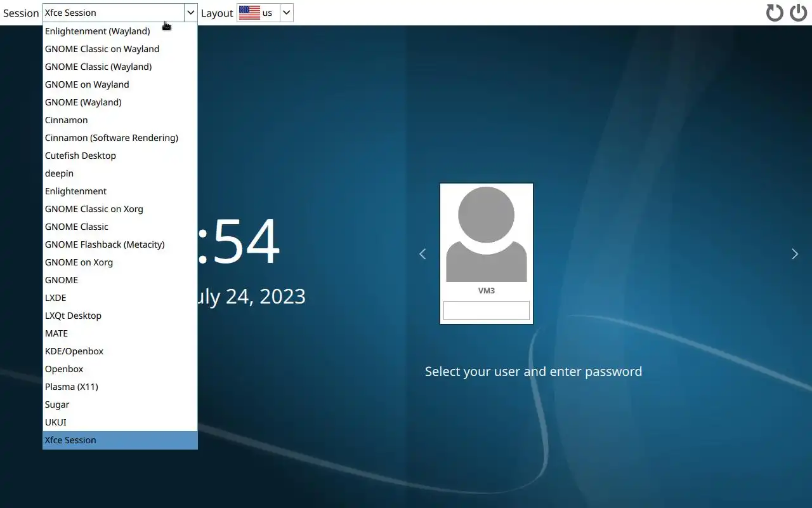
Task: Choose the UKUI session
Action: (120, 422)
